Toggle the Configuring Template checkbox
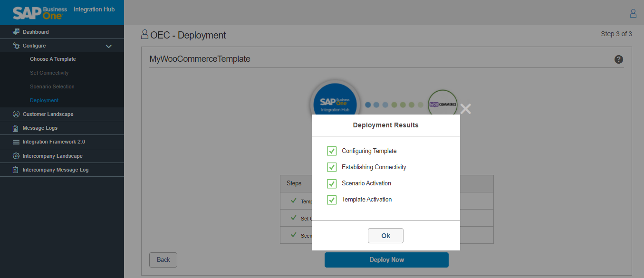 (x=332, y=151)
